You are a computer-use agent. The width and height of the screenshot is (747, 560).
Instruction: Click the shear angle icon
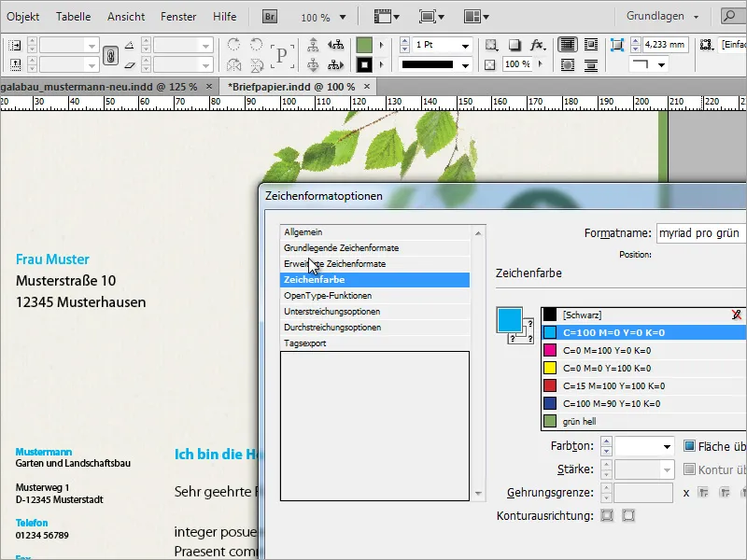[130, 64]
